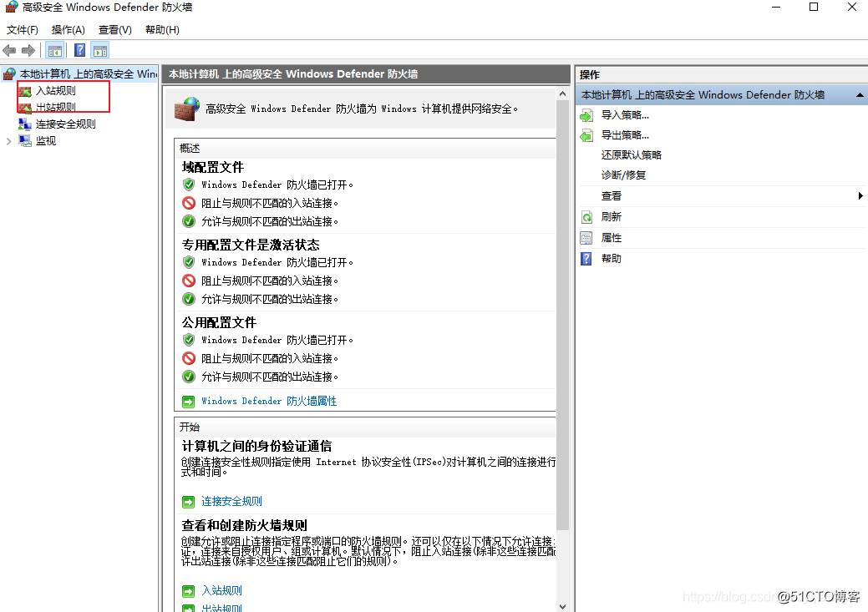
Task: Collapse the actions section header arrow
Action: [860, 95]
